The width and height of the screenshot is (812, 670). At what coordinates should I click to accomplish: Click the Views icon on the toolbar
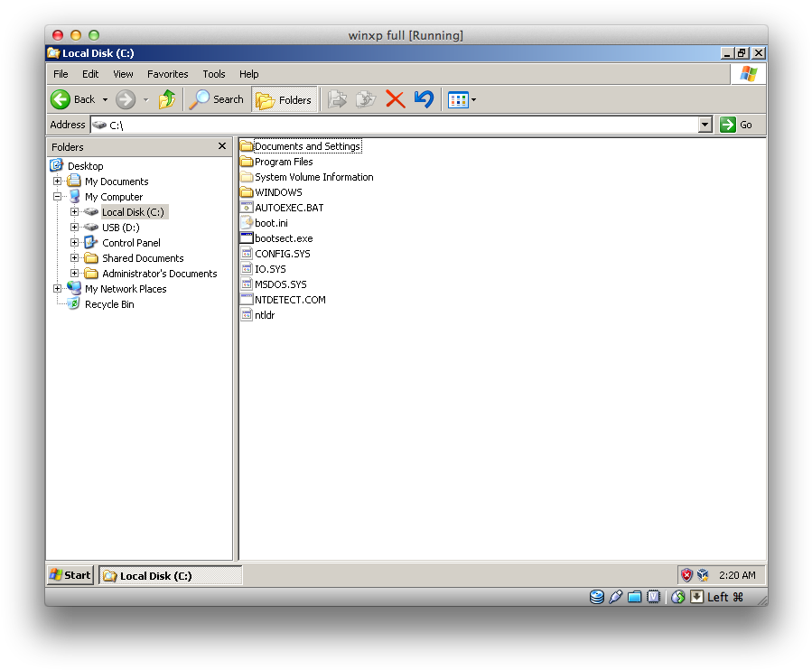457,99
